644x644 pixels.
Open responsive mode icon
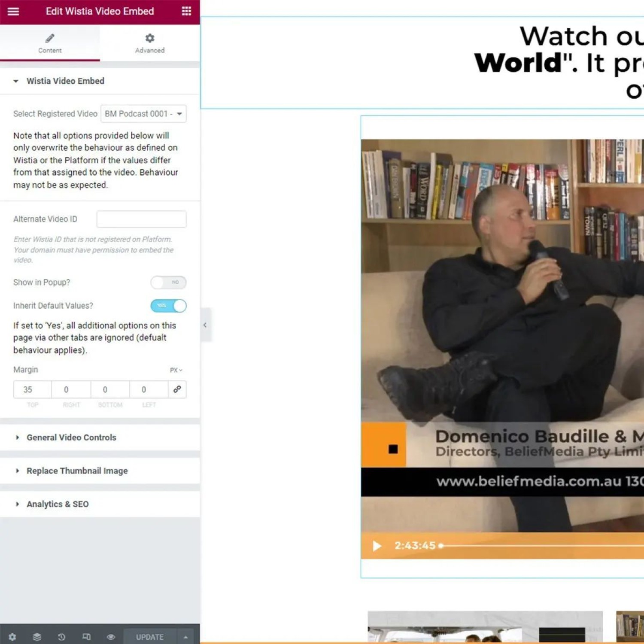tap(86, 637)
